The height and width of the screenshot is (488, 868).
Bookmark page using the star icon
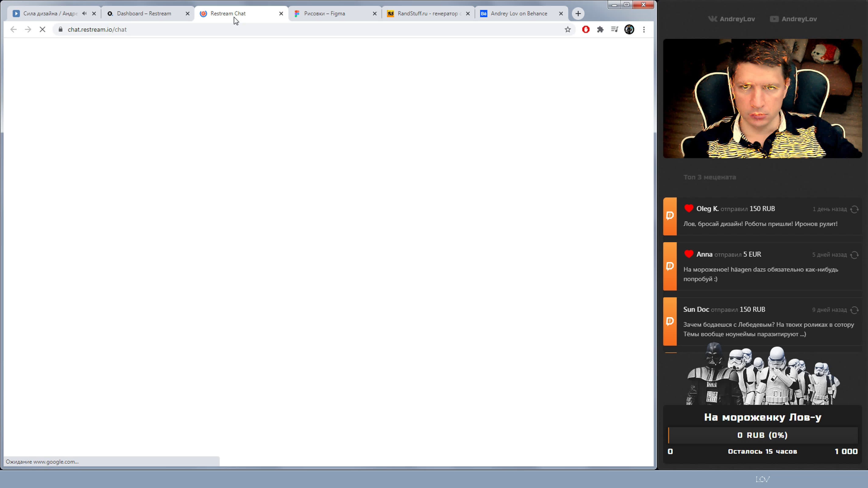coord(568,30)
